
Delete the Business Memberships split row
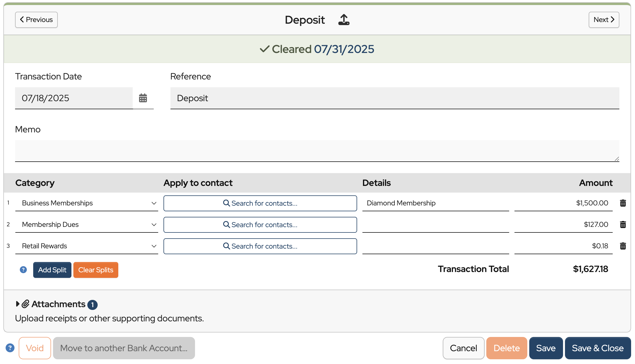pos(623,203)
